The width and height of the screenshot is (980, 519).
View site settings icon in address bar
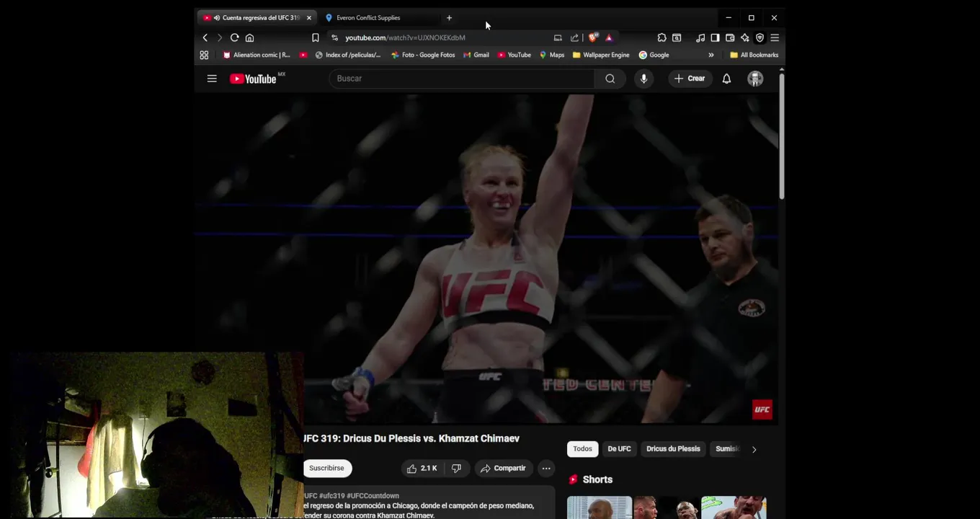click(334, 37)
